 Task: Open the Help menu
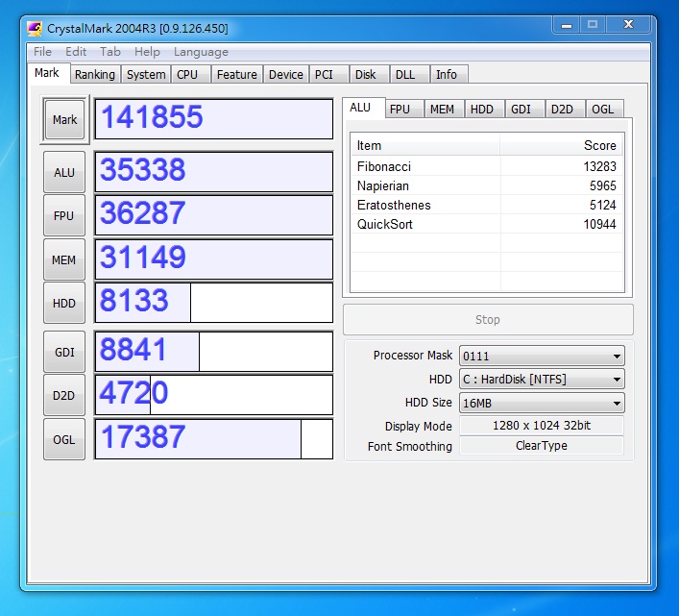tap(147, 52)
